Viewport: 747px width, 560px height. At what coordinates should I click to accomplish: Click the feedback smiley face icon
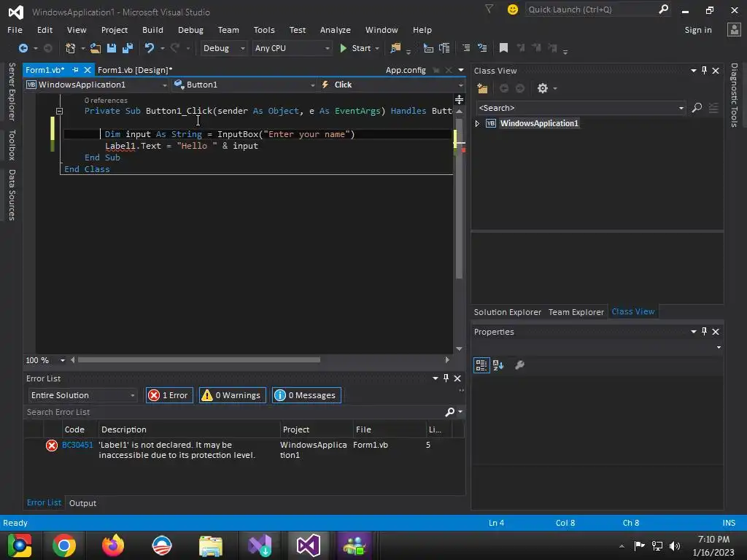tap(513, 9)
